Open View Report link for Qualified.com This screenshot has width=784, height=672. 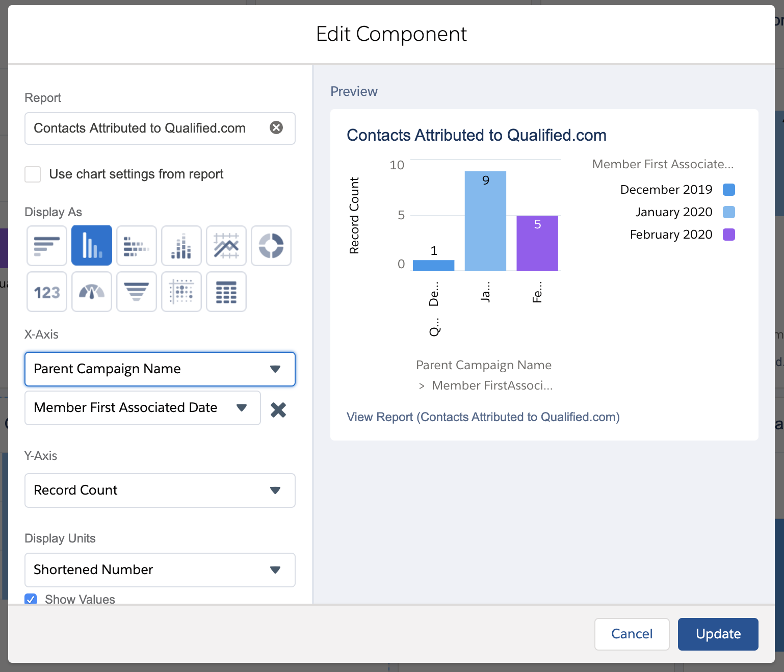pos(483,417)
